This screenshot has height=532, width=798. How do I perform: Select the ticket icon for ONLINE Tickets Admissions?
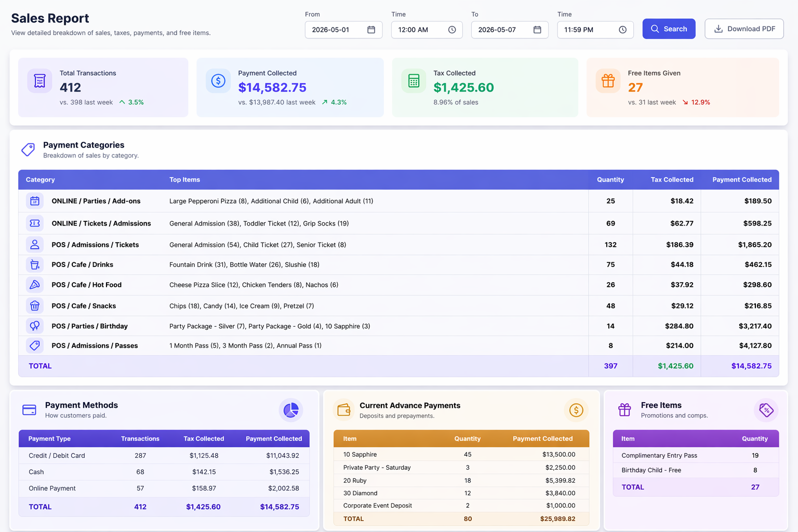point(34,223)
